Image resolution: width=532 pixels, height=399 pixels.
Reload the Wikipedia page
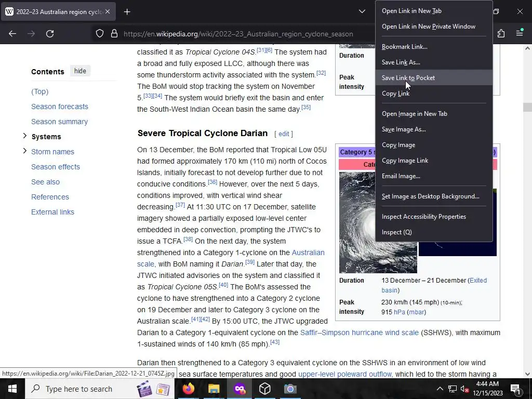pos(50,34)
